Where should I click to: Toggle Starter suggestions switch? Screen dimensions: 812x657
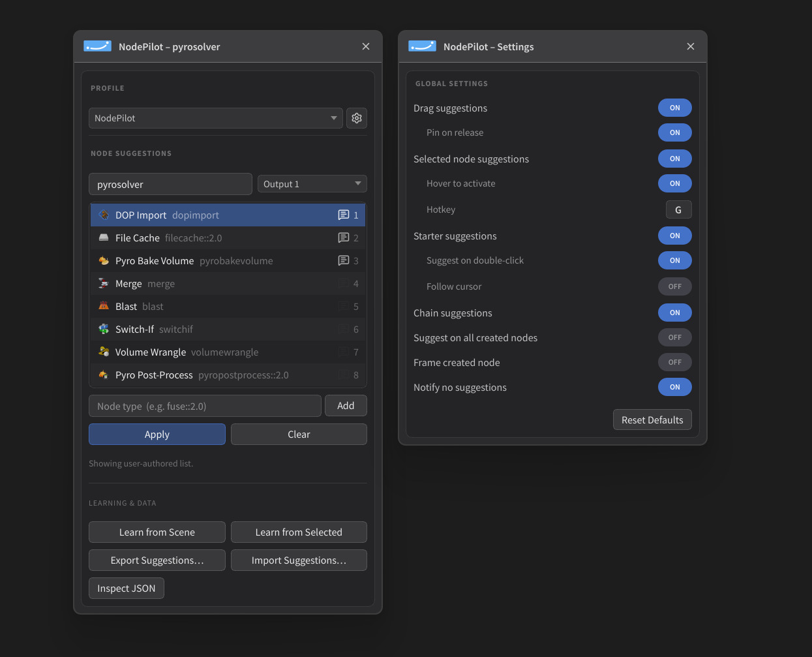click(675, 236)
